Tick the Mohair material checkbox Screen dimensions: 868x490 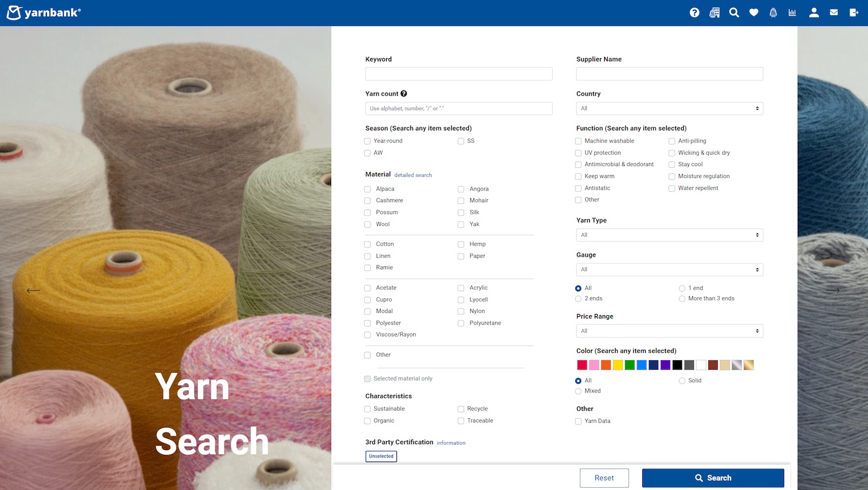point(461,201)
